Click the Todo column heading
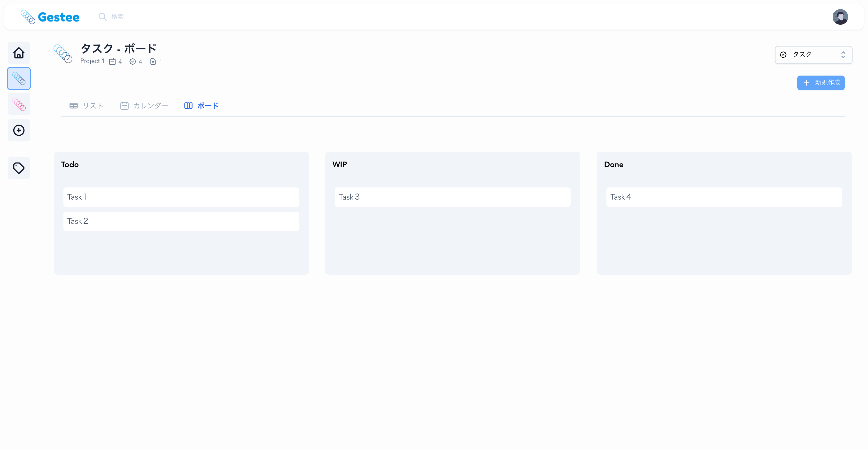 click(70, 165)
